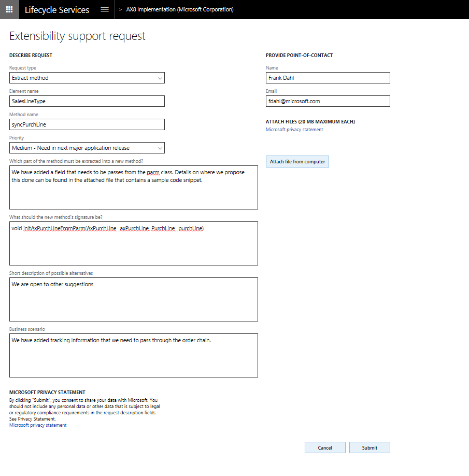This screenshot has width=469, height=476.
Task: Click Attach file from computer
Action: (297, 161)
